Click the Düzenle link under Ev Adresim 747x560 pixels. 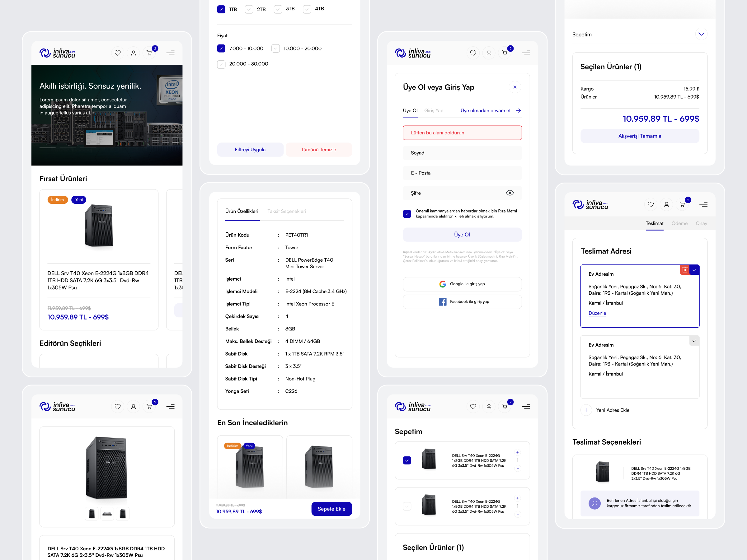click(x=597, y=313)
